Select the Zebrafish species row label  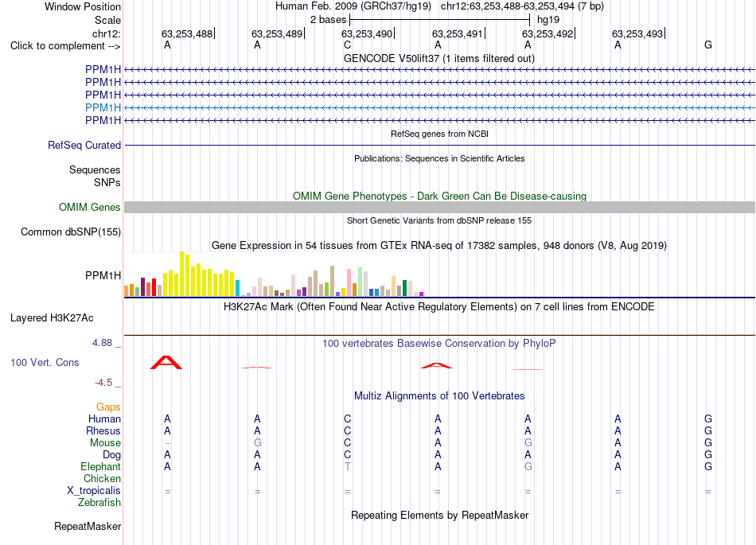click(x=99, y=503)
